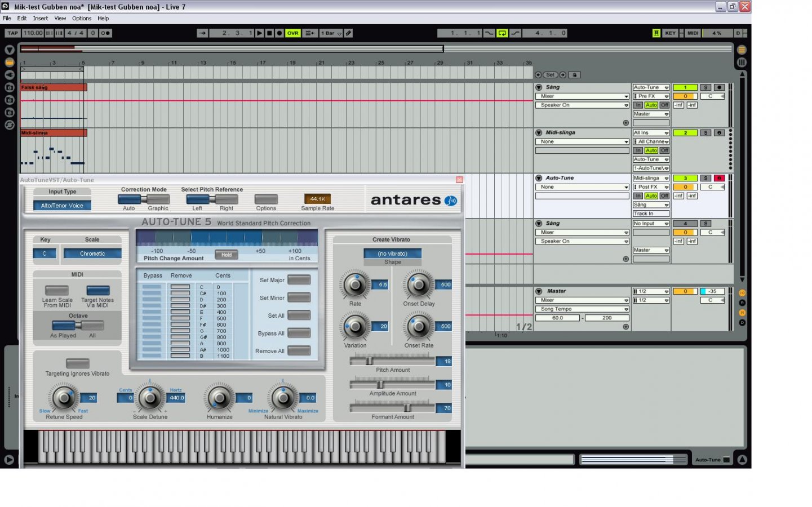The width and height of the screenshot is (812, 507).
Task: Click the MIDI map mode button
Action: pos(693,33)
